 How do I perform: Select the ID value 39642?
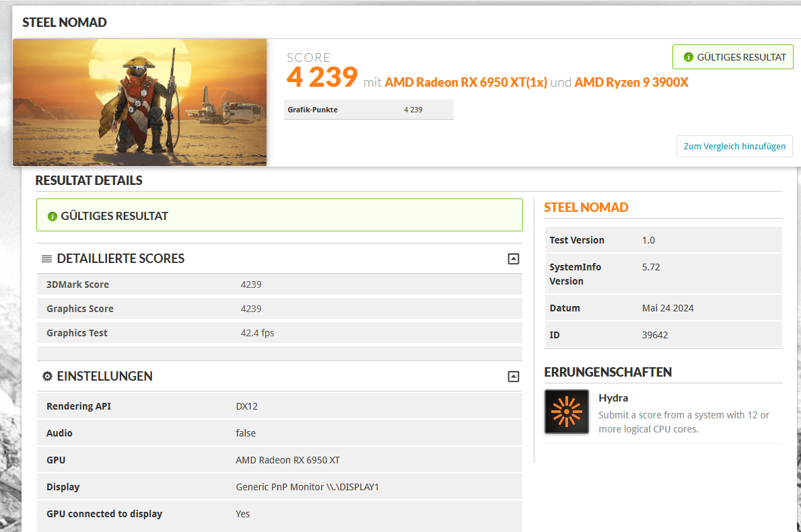click(x=655, y=335)
